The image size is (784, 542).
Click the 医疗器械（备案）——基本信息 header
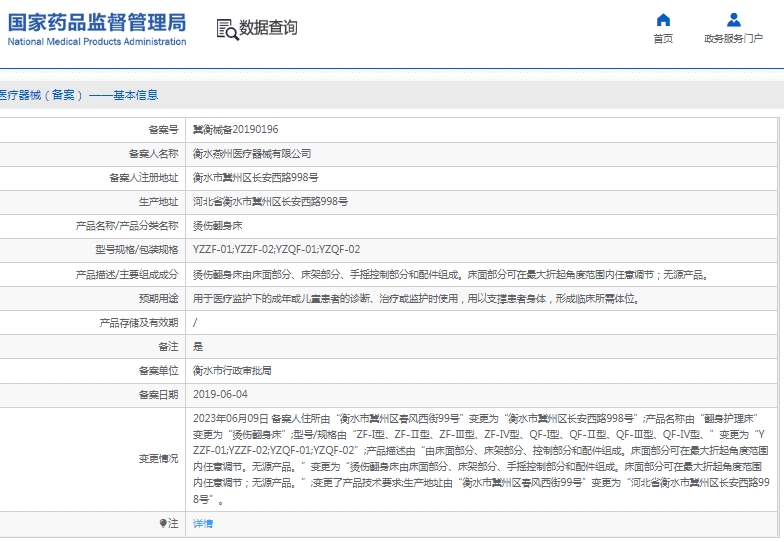(78, 95)
